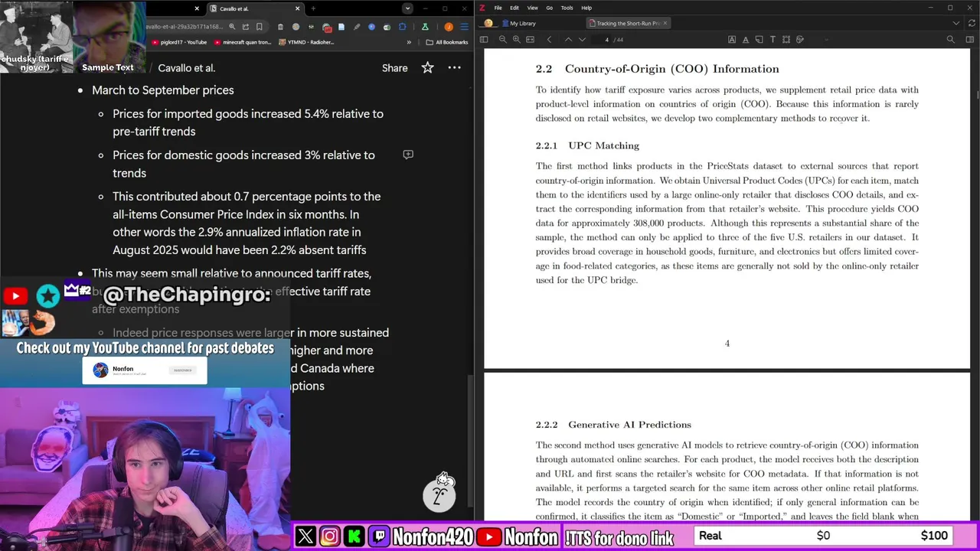This screenshot has width=980, height=551.
Task: Favorite the Notion page with star
Action: click(x=427, y=68)
